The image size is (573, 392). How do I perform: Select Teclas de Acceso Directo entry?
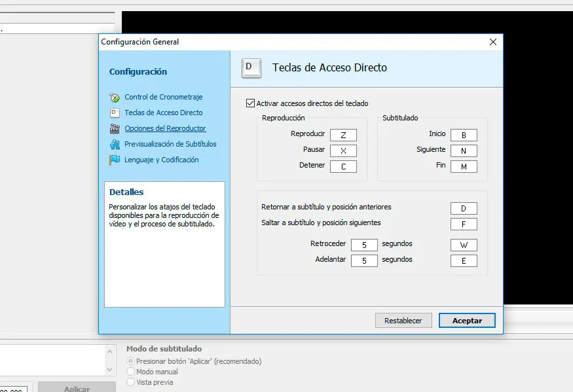pyautogui.click(x=163, y=113)
